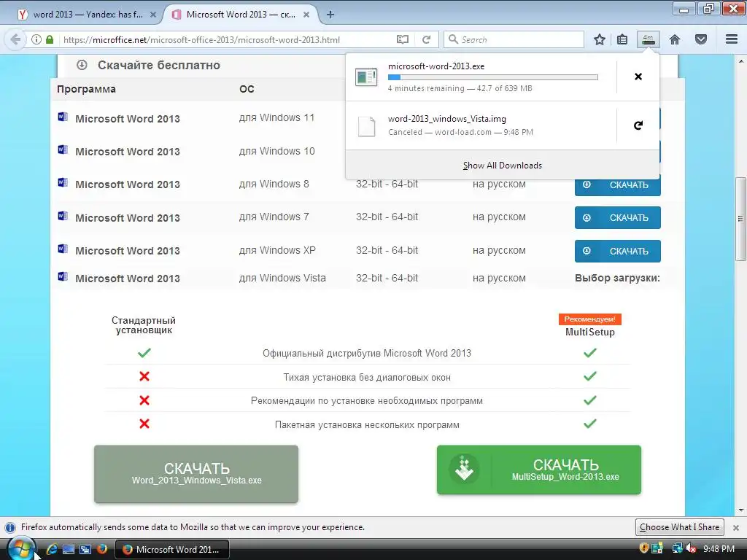Screen dimensions: 747x560
Task: Click the Рекомендуем! orange badge
Action: (589, 319)
